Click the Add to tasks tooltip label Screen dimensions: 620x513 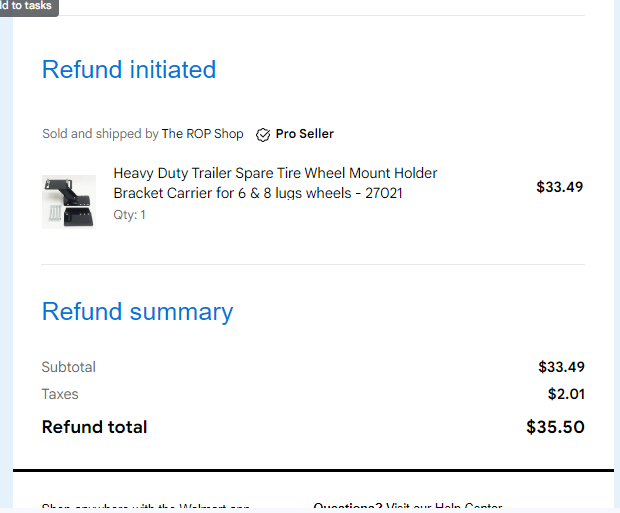(x=26, y=6)
